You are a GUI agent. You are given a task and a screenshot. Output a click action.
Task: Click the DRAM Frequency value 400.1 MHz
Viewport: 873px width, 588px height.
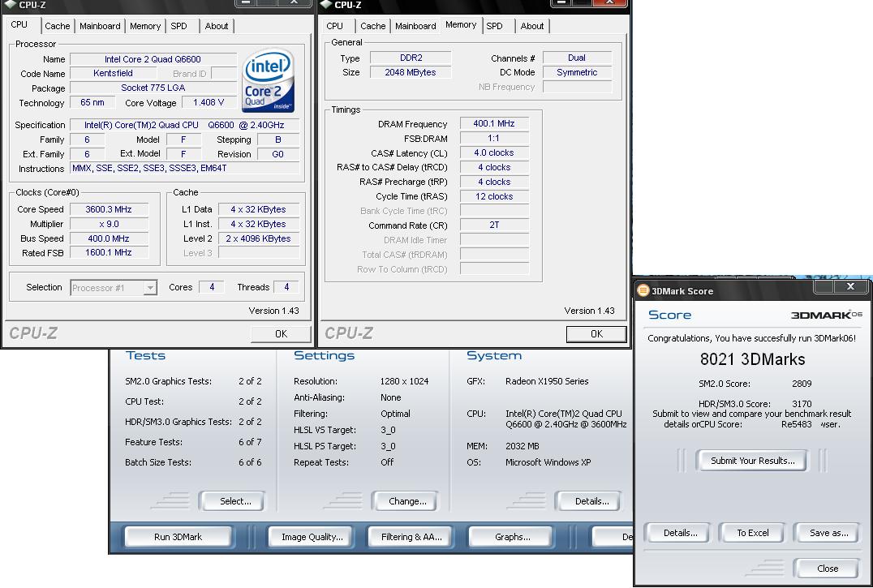494,123
